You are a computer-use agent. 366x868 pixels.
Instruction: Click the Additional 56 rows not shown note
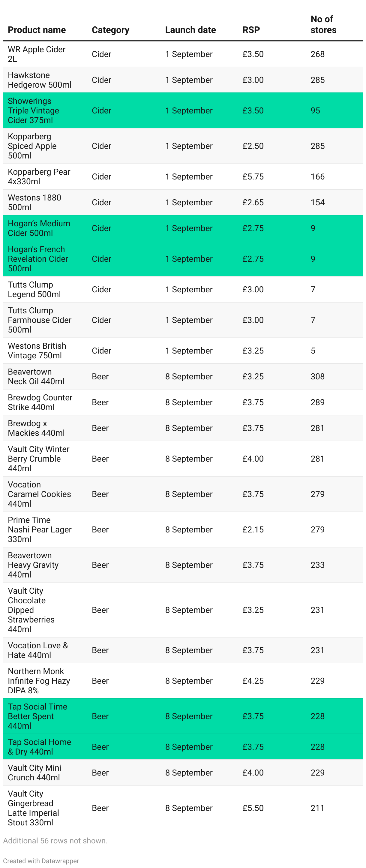[x=55, y=841]
